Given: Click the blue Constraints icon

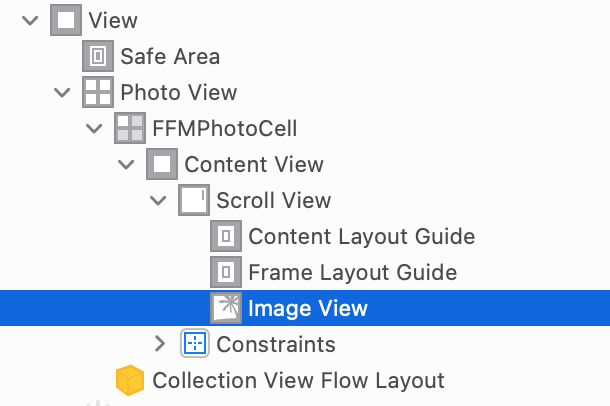Looking at the screenshot, I should (x=195, y=343).
